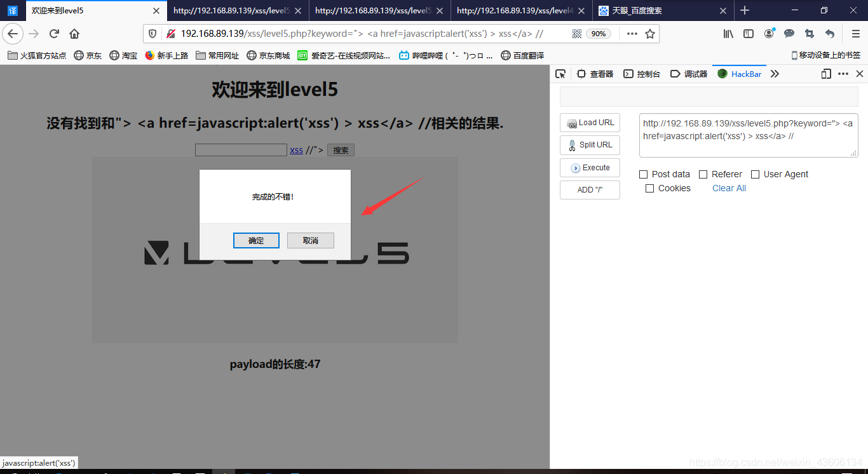Open page actions three-dot menu
Viewport: 868px width, 474px height.
pos(632,34)
